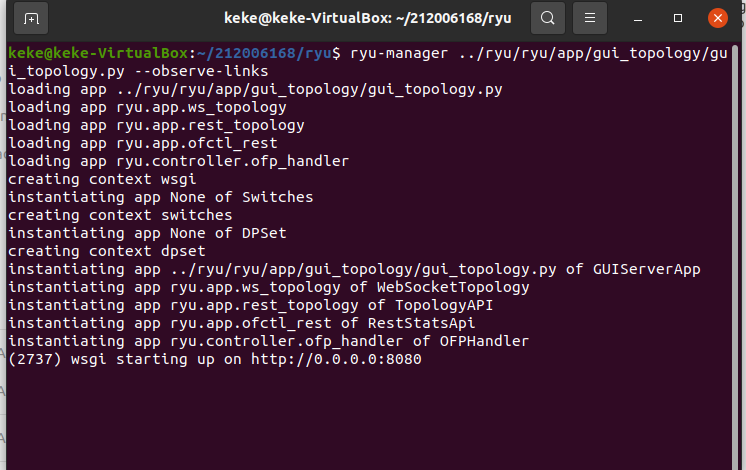Click the wsgi URL http://0.0.0.0:8080
Image resolution: width=746 pixels, height=470 pixels.
point(336,359)
